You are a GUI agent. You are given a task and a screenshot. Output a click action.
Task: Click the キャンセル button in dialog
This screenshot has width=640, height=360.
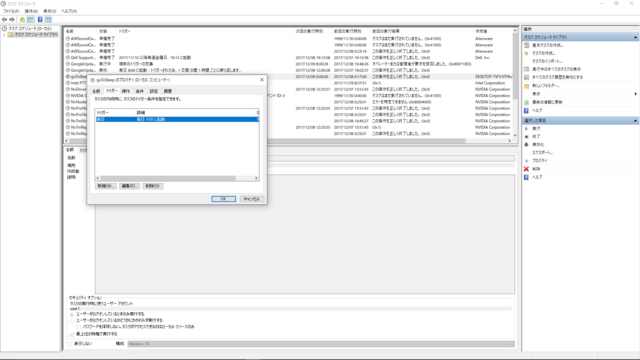tap(251, 199)
